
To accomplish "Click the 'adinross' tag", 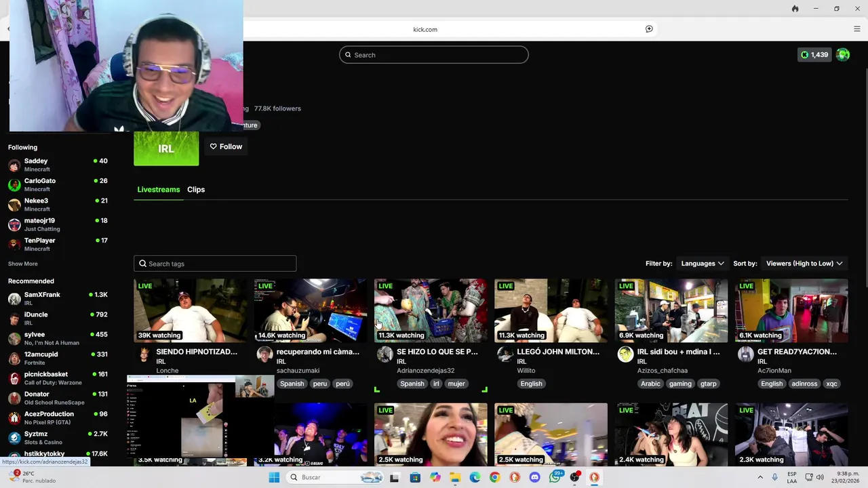I will point(804,384).
